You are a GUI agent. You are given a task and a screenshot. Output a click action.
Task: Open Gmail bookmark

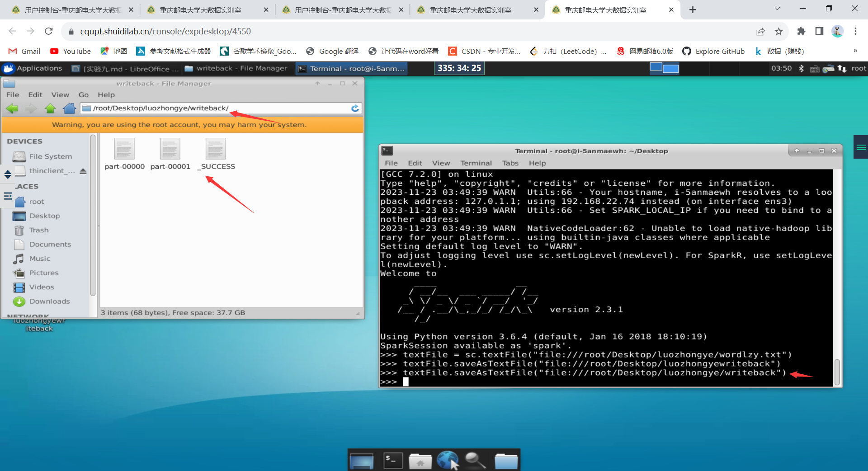click(24, 51)
